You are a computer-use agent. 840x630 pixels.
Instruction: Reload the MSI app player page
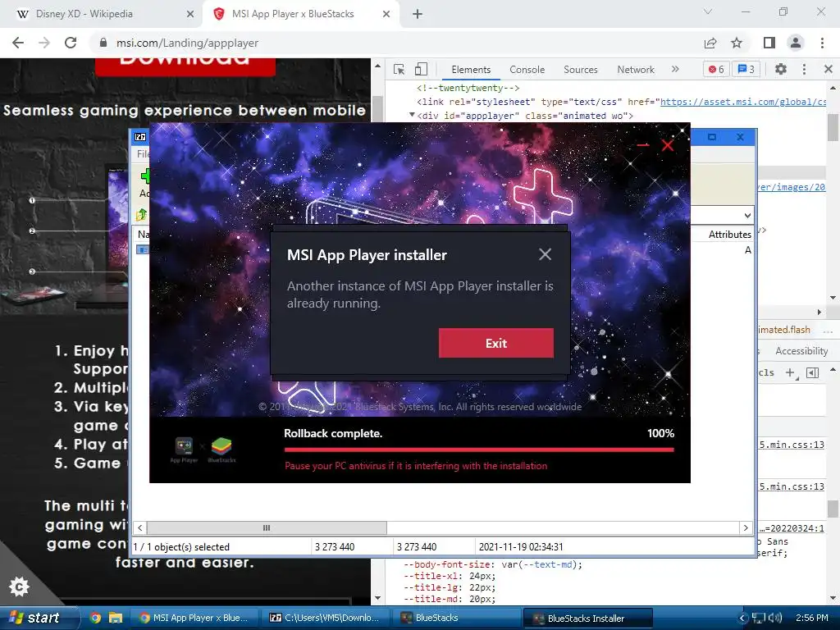coord(71,43)
